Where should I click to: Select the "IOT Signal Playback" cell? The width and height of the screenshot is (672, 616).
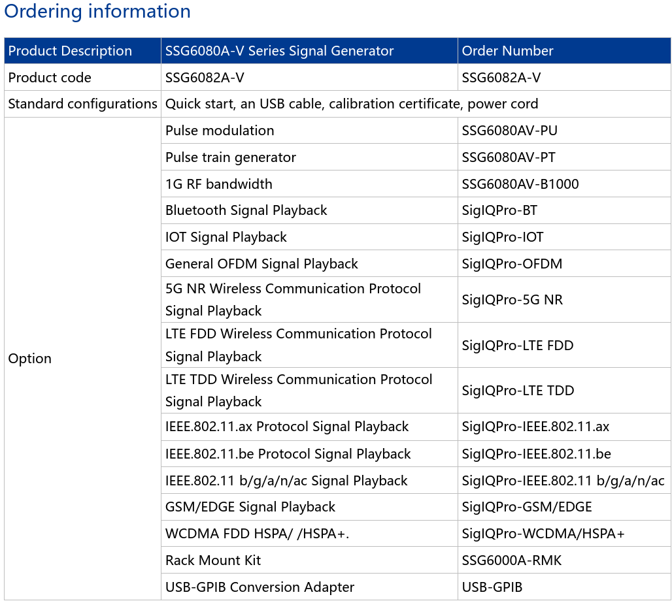pos(226,237)
